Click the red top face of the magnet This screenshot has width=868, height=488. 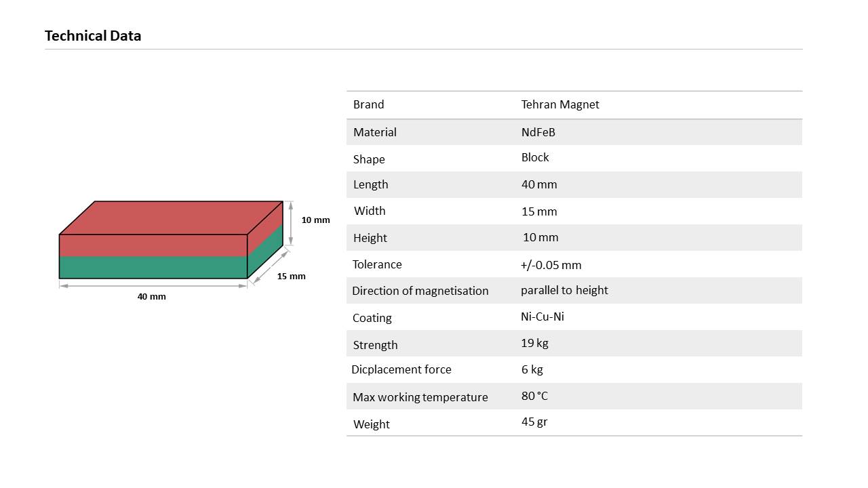pos(170,217)
